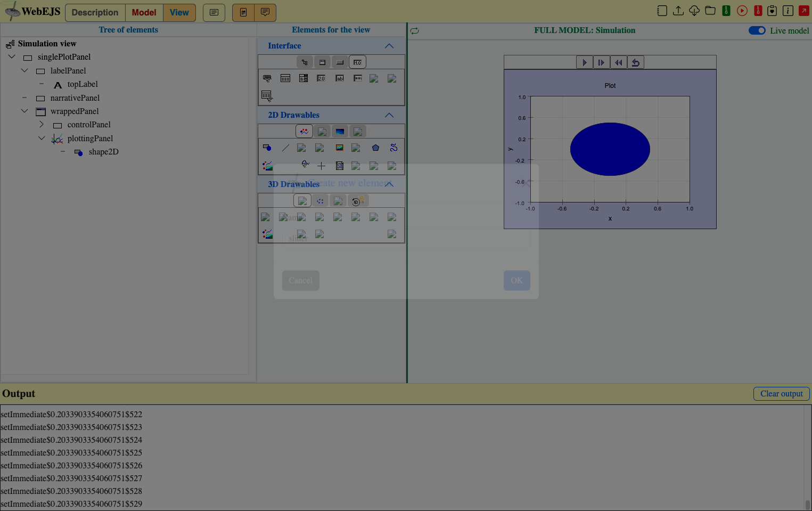Click the clipboard heart icon
Screen dimensions: 812x511
[x=772, y=11]
